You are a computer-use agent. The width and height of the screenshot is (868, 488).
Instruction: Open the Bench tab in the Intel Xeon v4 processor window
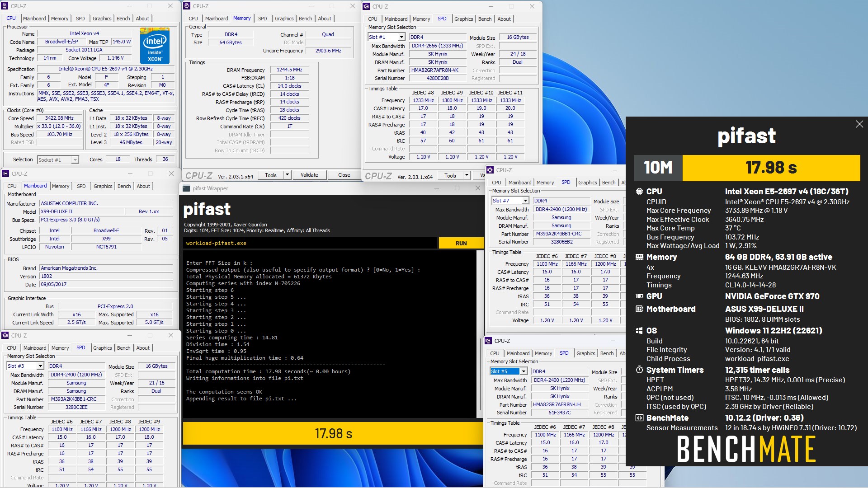click(x=123, y=19)
